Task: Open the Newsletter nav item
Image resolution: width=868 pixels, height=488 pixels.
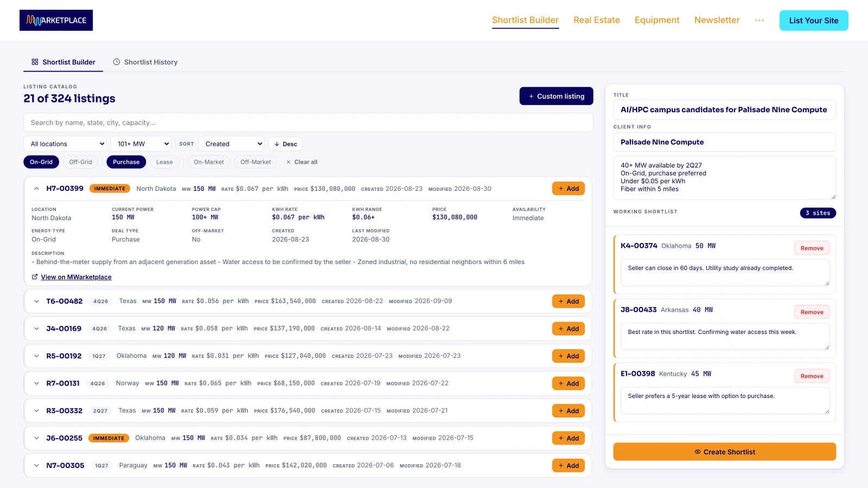Action: [717, 20]
